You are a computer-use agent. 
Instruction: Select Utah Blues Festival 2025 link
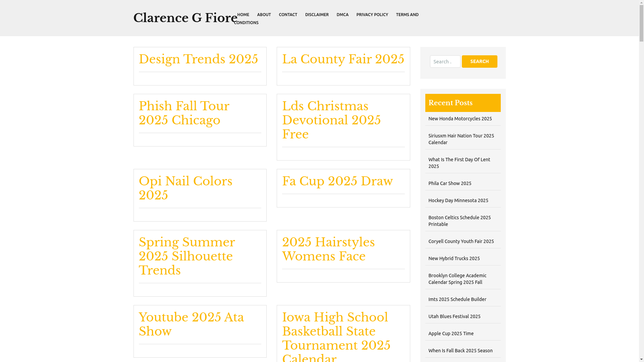pyautogui.click(x=454, y=316)
